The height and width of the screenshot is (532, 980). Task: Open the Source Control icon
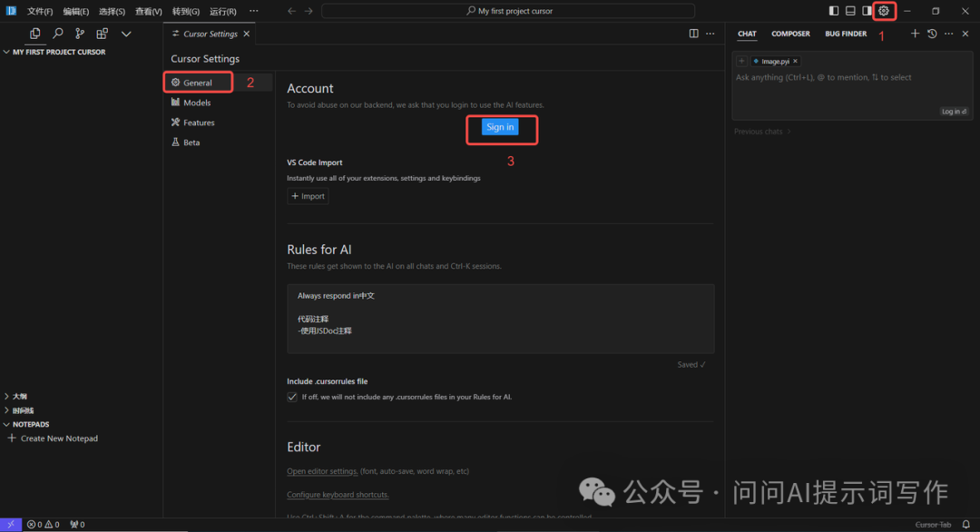(80, 34)
